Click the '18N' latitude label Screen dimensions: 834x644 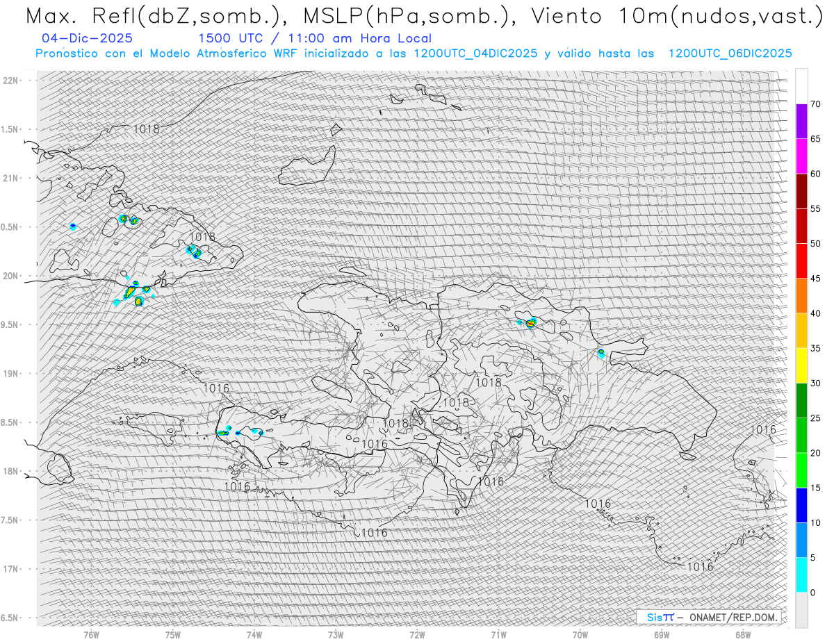10,471
